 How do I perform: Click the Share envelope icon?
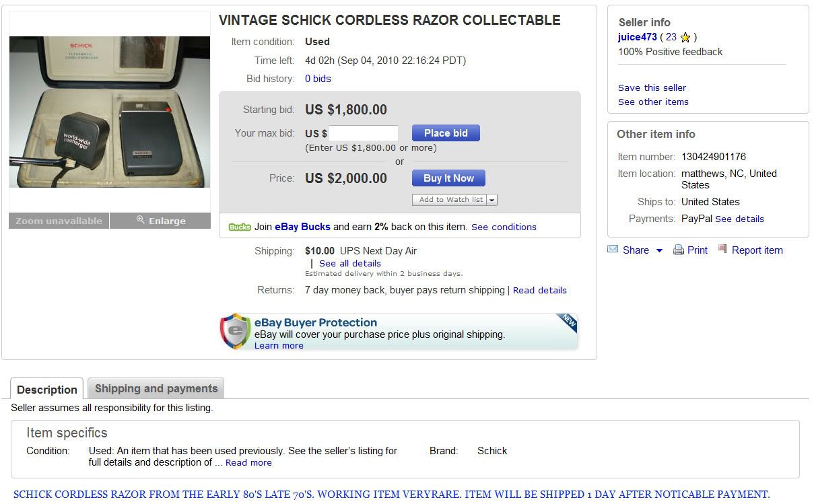[613, 250]
